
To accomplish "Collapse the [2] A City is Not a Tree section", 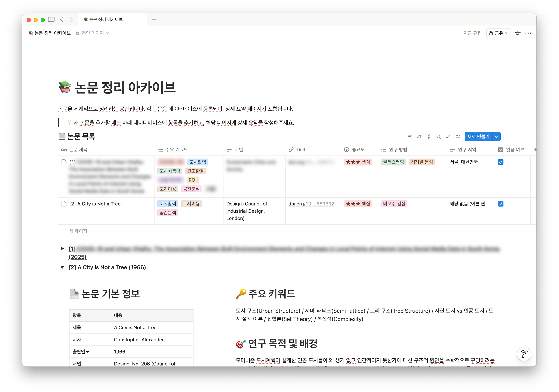I will [62, 267].
